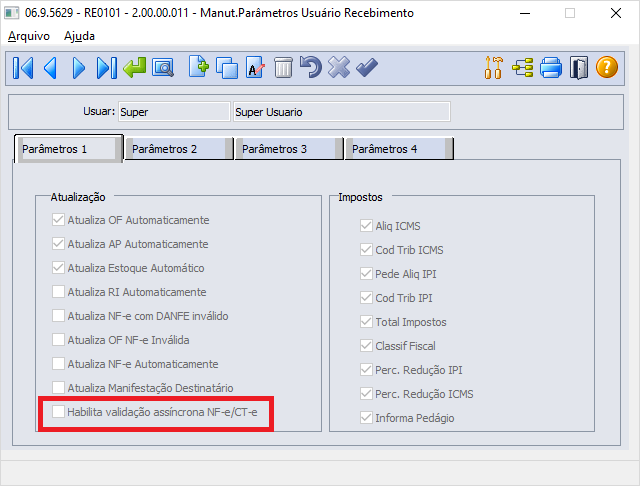
Task: Enable Atualiza NF-e com DANFE inválido
Action: pyautogui.click(x=58, y=316)
